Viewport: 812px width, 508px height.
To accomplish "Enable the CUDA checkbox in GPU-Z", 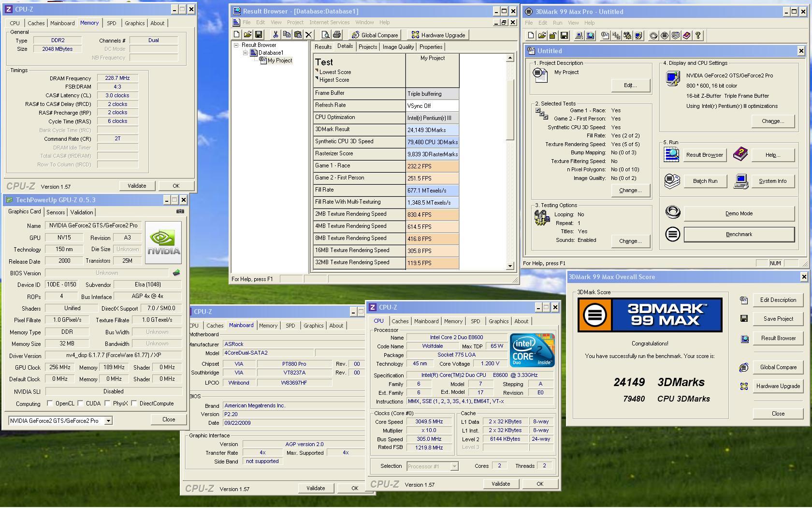I will pyautogui.click(x=81, y=403).
